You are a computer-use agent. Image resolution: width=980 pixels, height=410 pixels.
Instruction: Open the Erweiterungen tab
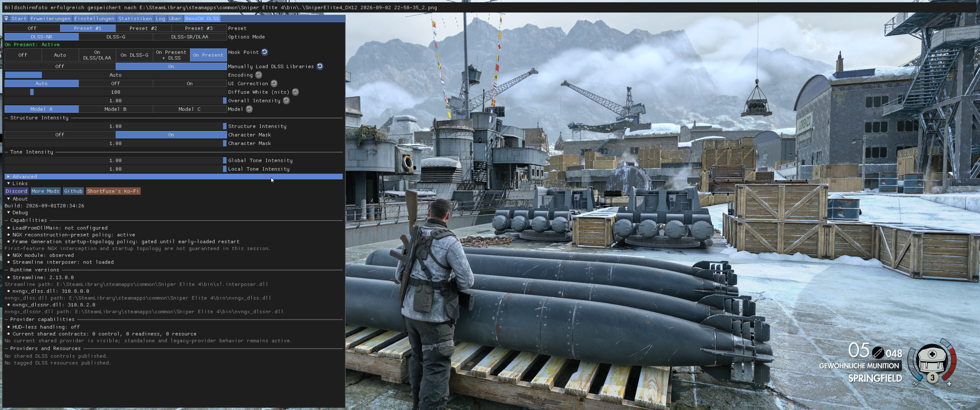[50, 18]
